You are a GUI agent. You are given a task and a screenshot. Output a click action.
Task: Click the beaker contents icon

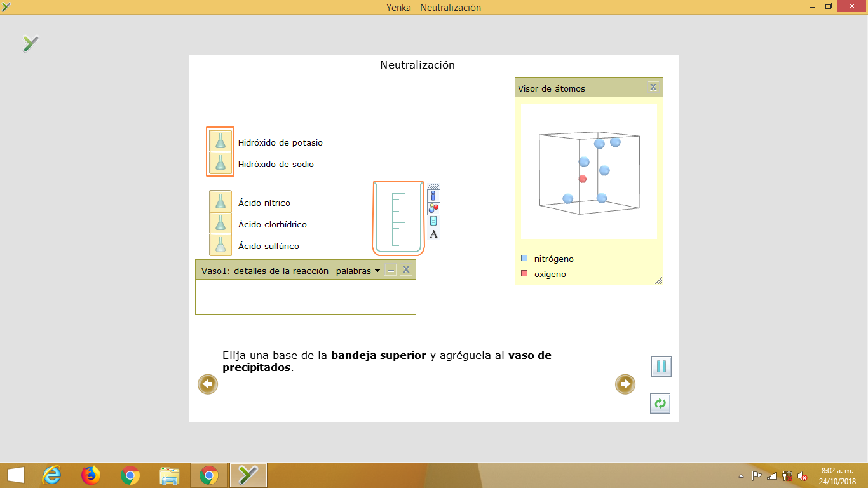433,220
